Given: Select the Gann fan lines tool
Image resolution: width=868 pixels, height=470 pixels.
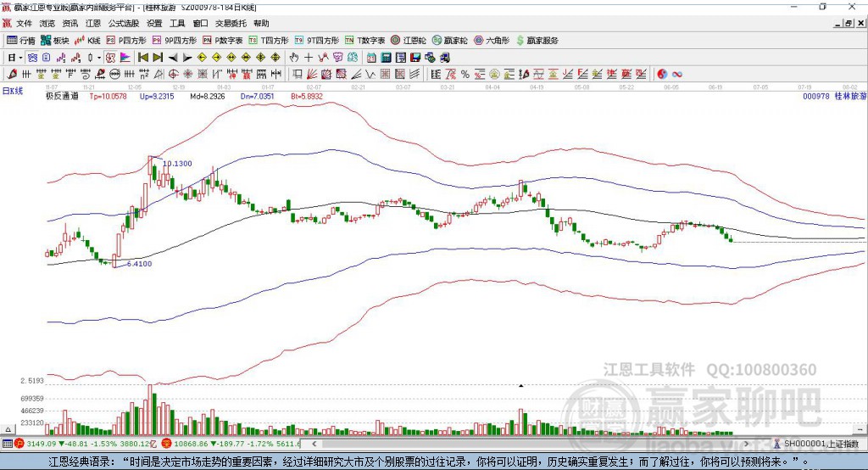Looking at the screenshot, I should tap(312, 75).
